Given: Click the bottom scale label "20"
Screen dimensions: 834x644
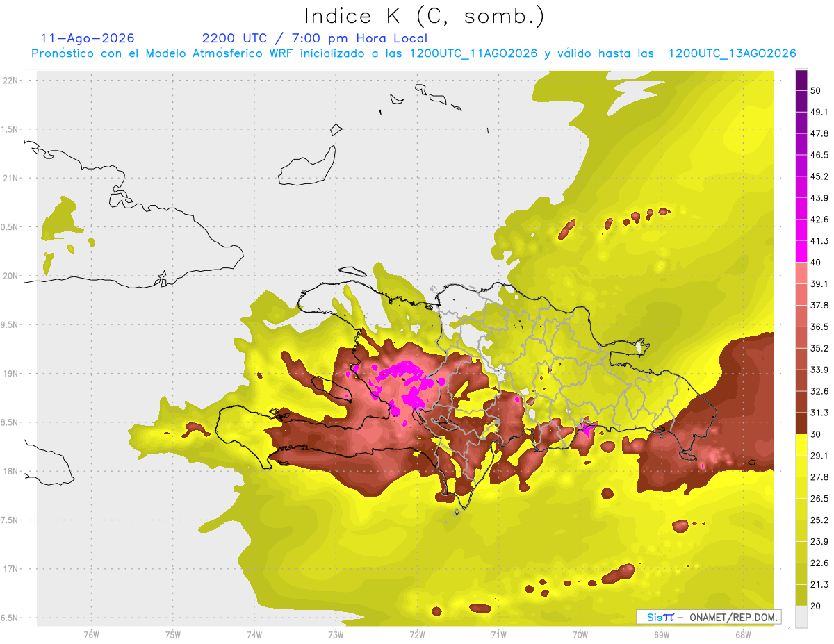Looking at the screenshot, I should pyautogui.click(x=817, y=606).
